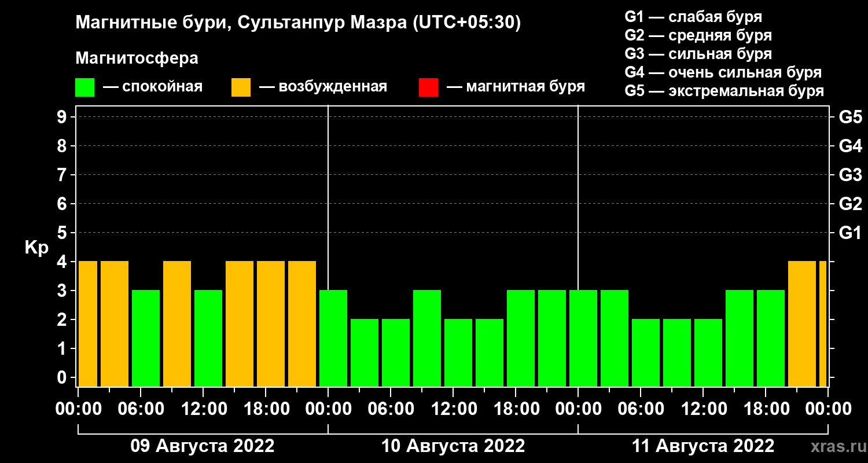
Task: Click the Kp axis value 0
Action: pyautogui.click(x=63, y=377)
